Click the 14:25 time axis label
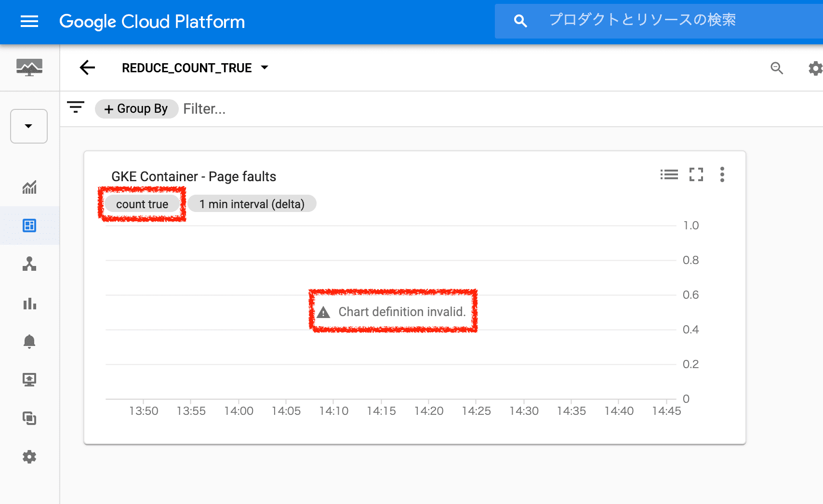 (x=476, y=411)
